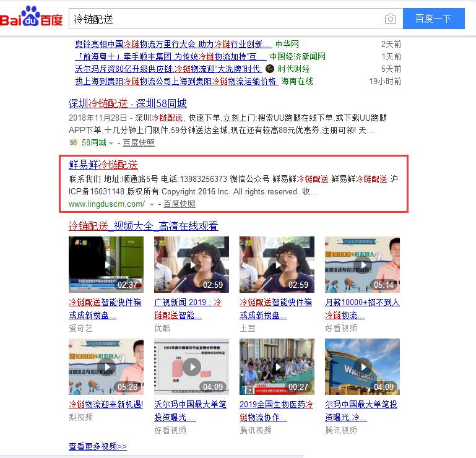
Task: Play the 土豆 02:59 video
Action: point(277,264)
